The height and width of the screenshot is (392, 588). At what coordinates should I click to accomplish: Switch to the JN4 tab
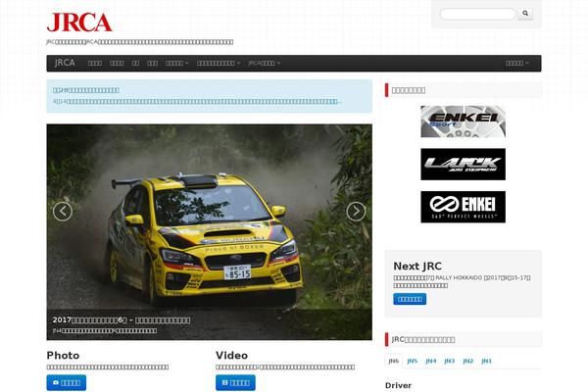(x=431, y=361)
